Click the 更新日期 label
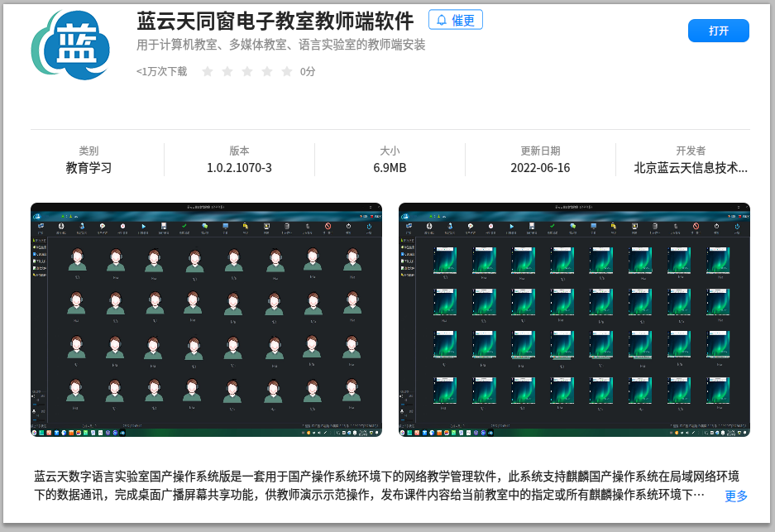 (x=540, y=151)
